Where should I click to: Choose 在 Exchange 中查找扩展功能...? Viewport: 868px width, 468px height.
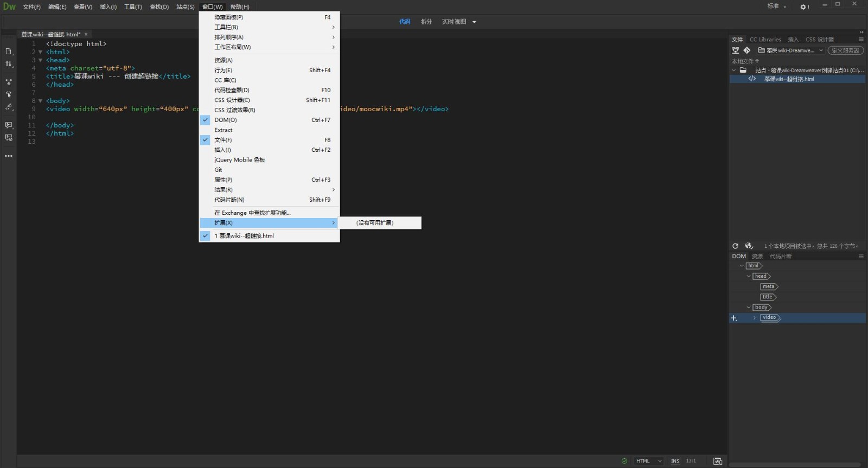pyautogui.click(x=270, y=213)
